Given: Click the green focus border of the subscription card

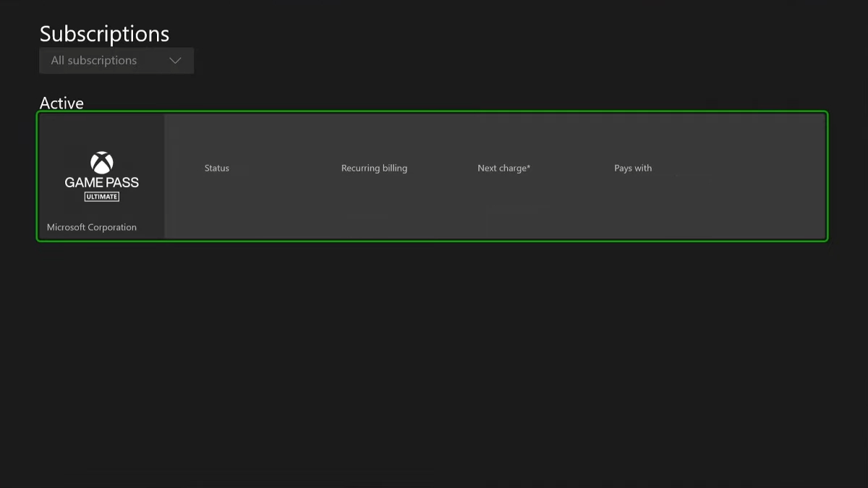Looking at the screenshot, I should [432, 113].
